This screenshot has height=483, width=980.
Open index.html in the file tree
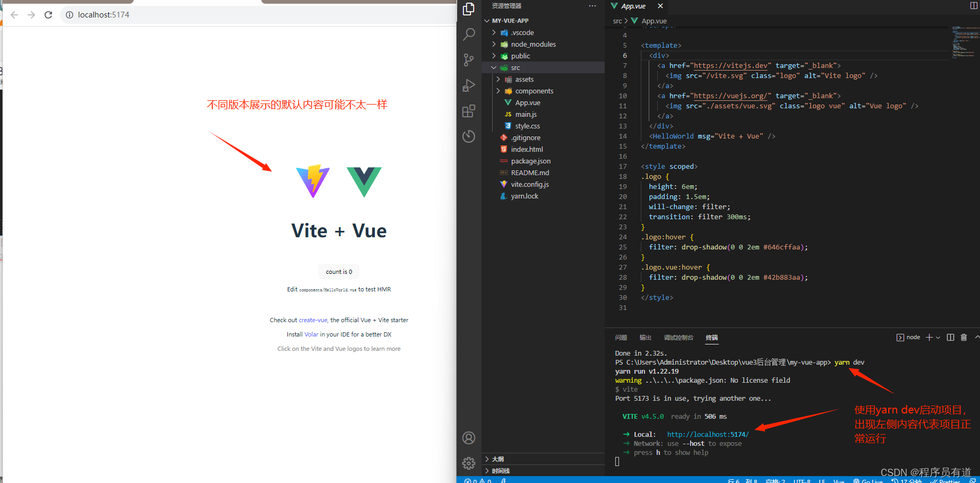click(527, 149)
